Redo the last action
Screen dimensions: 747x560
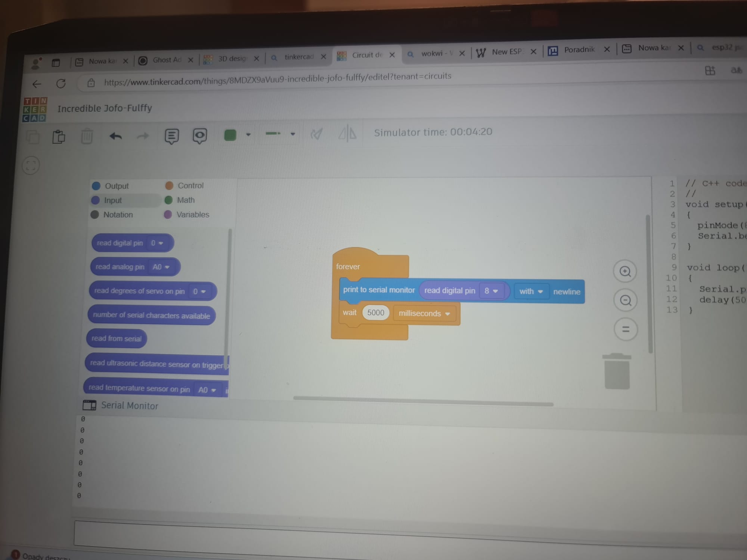click(x=143, y=136)
